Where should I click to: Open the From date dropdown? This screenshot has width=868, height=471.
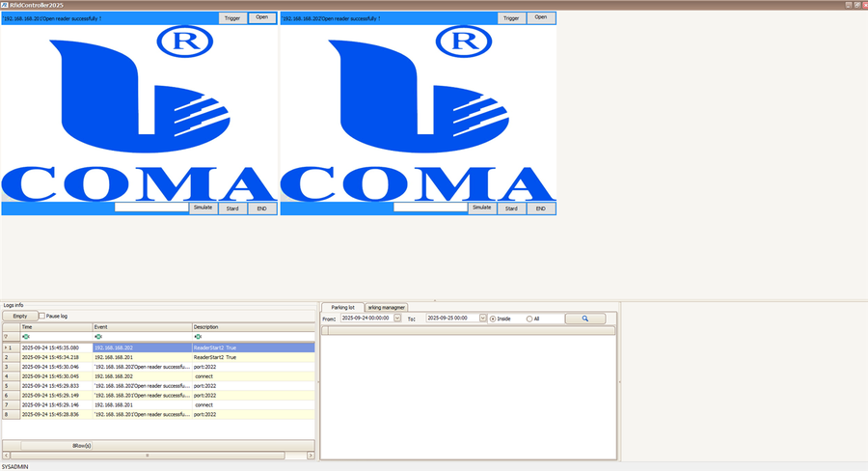[397, 319]
